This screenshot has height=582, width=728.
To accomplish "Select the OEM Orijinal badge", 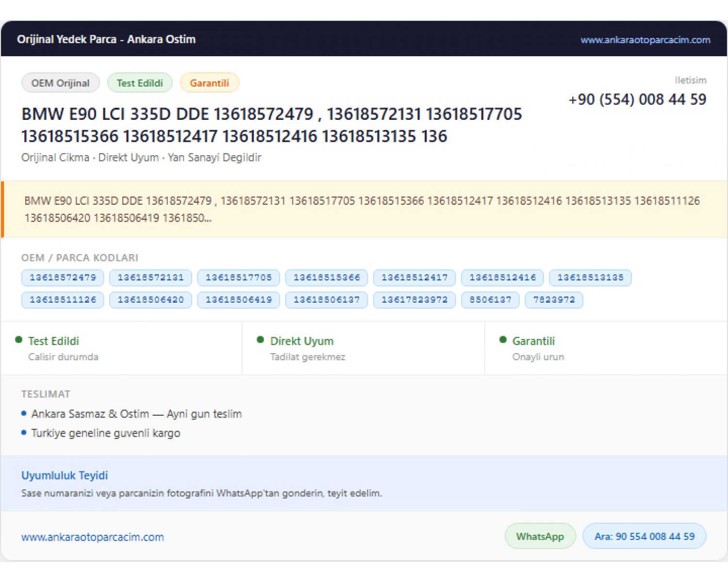I will click(61, 83).
